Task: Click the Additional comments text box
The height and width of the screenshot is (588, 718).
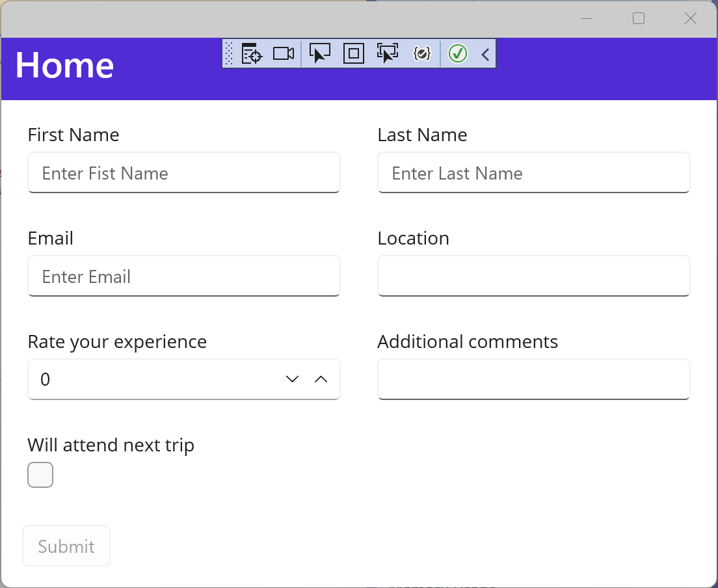Action: (x=534, y=380)
